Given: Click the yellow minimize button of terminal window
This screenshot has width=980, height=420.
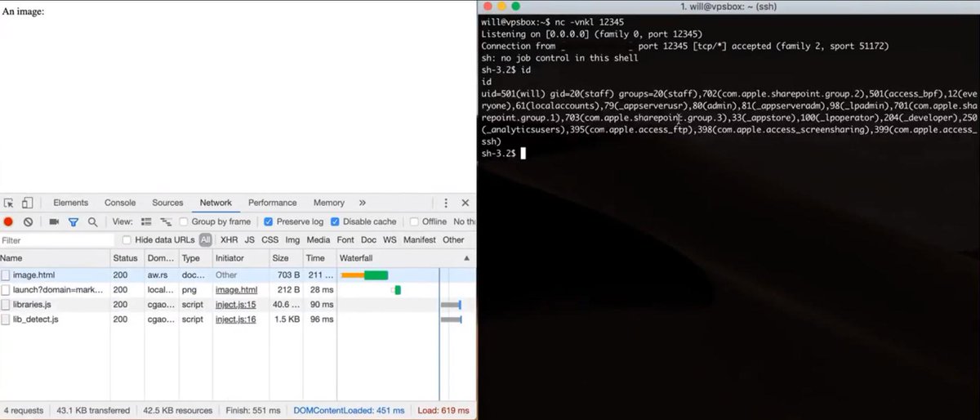Looking at the screenshot, I should 502,7.
